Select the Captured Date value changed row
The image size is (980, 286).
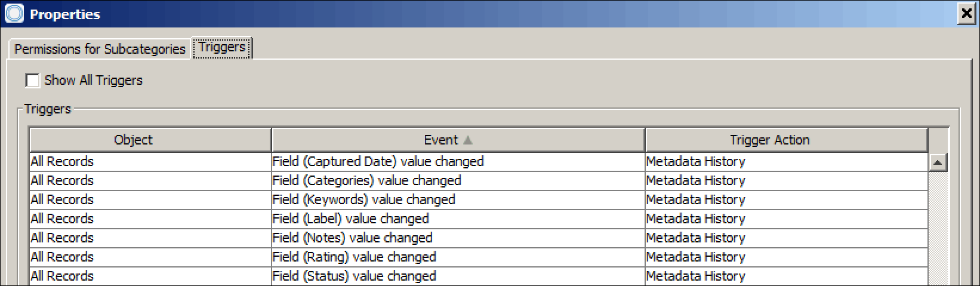click(x=378, y=161)
